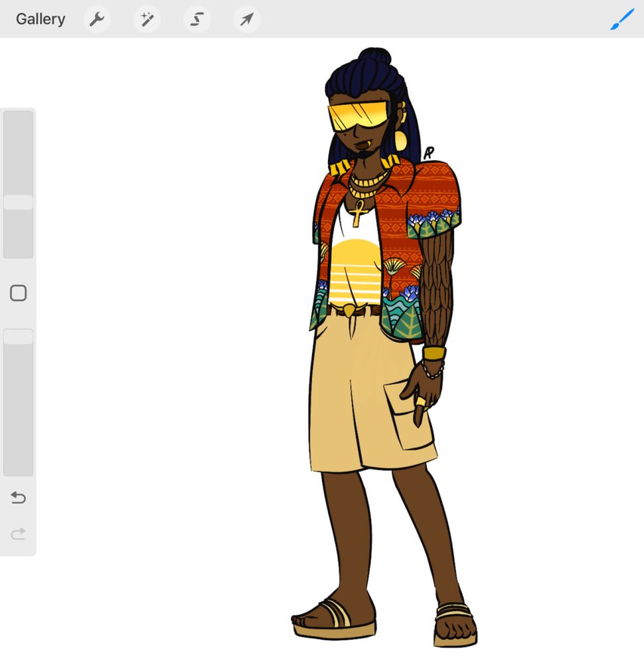Open the Actions wrench menu
Screen dimensions: 644x664
point(97,19)
